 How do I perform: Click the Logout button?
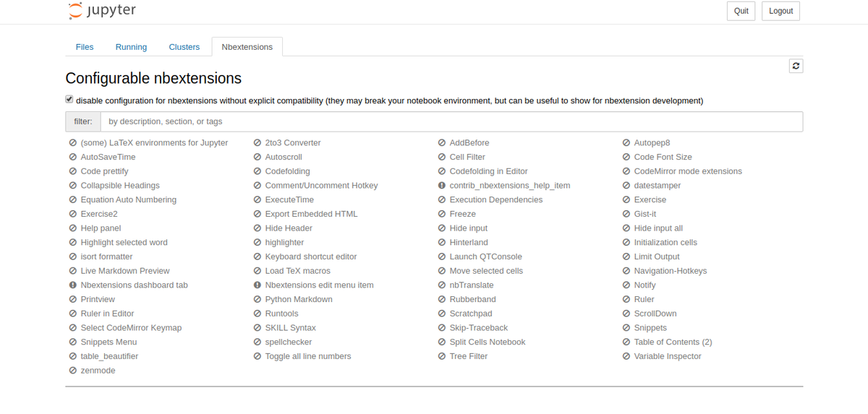point(780,11)
